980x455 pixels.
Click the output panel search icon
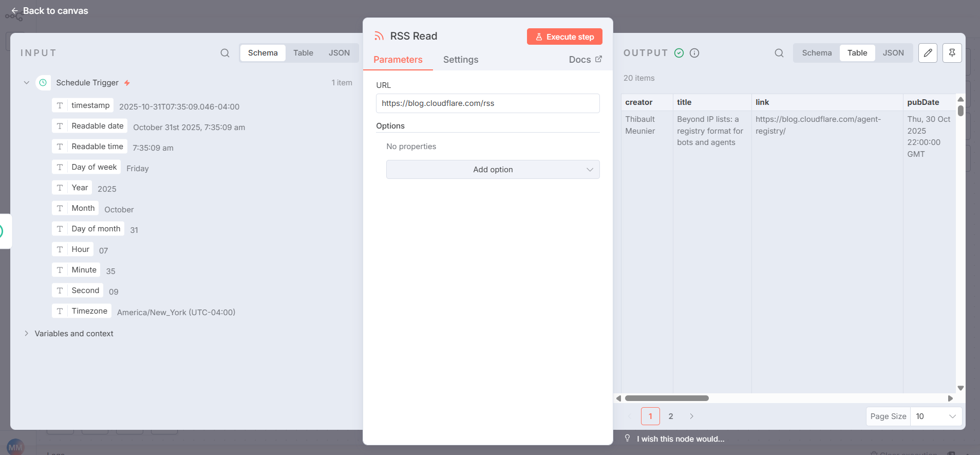[779, 53]
